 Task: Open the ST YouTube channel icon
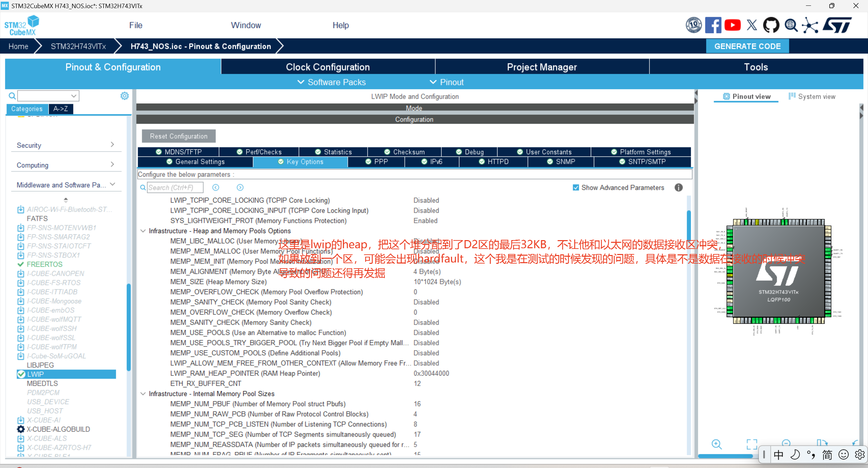click(732, 25)
